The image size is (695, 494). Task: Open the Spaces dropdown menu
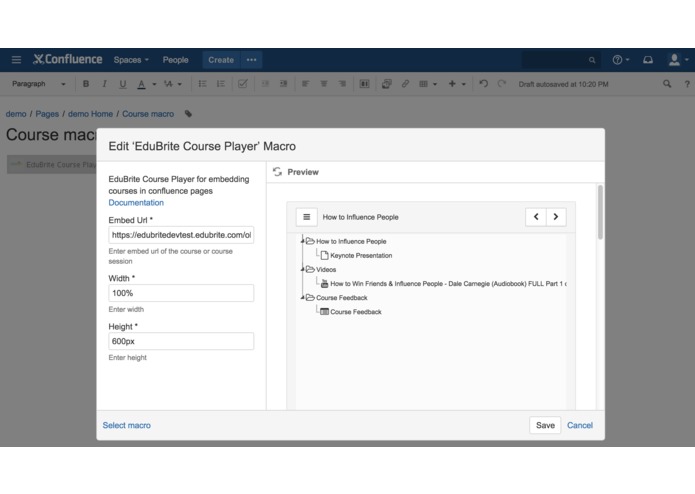coord(131,60)
